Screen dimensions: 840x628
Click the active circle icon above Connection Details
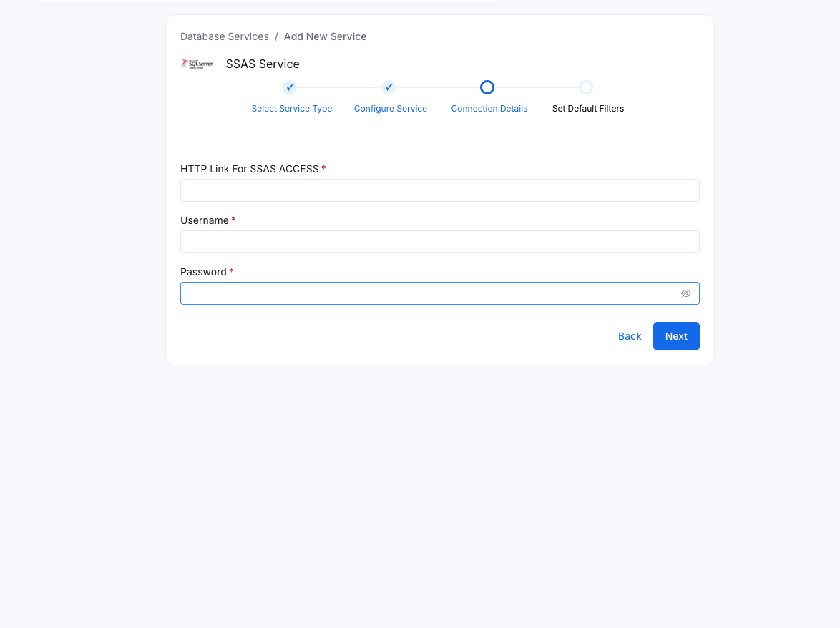click(487, 87)
